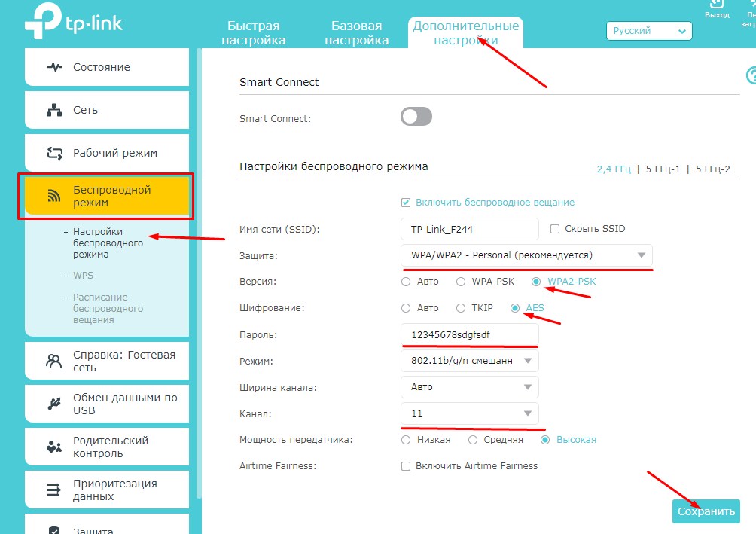Set transmit power to Средняя
Screen dimensions: 756x534
[x=473, y=440]
